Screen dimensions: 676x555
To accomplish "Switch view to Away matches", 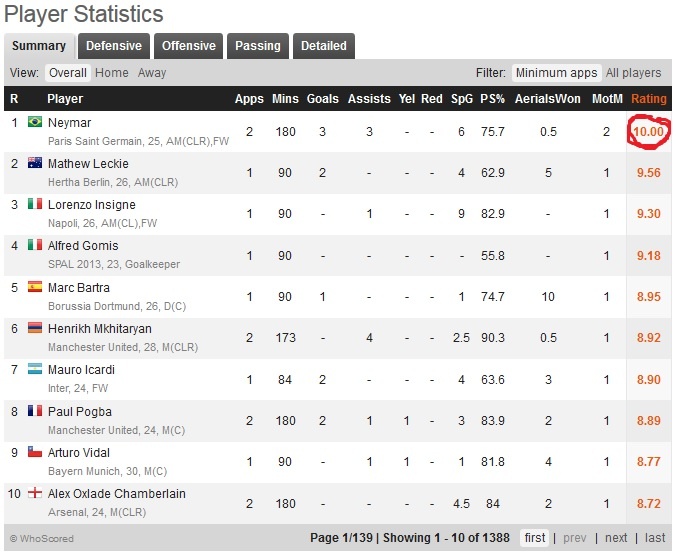I will click(x=152, y=73).
